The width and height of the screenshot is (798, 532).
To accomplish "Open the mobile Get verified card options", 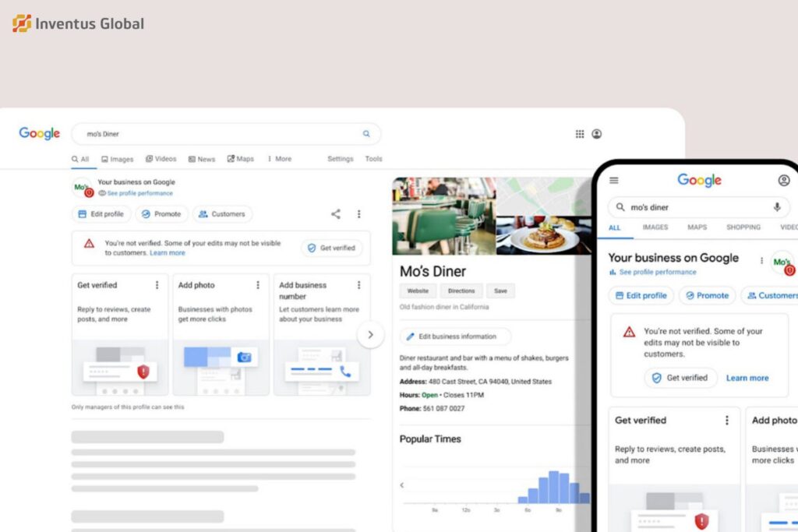I will (x=727, y=420).
